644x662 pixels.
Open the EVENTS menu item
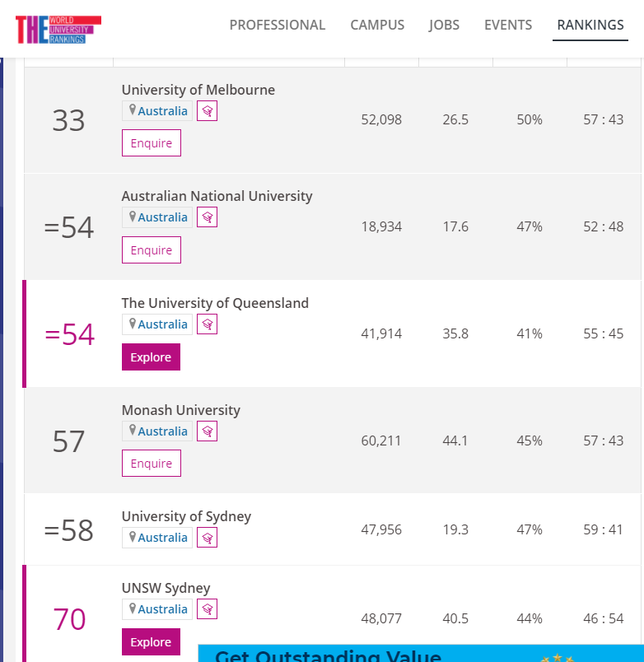(508, 25)
